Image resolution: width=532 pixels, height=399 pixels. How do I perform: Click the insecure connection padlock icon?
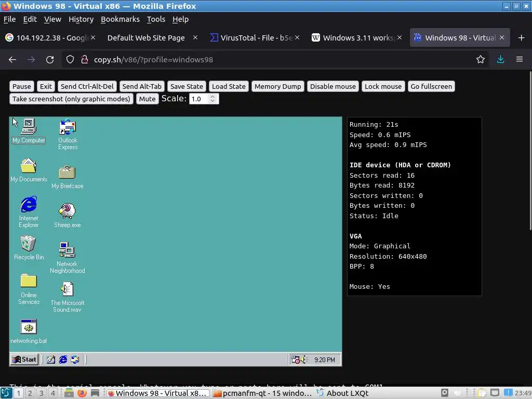pyautogui.click(x=85, y=60)
